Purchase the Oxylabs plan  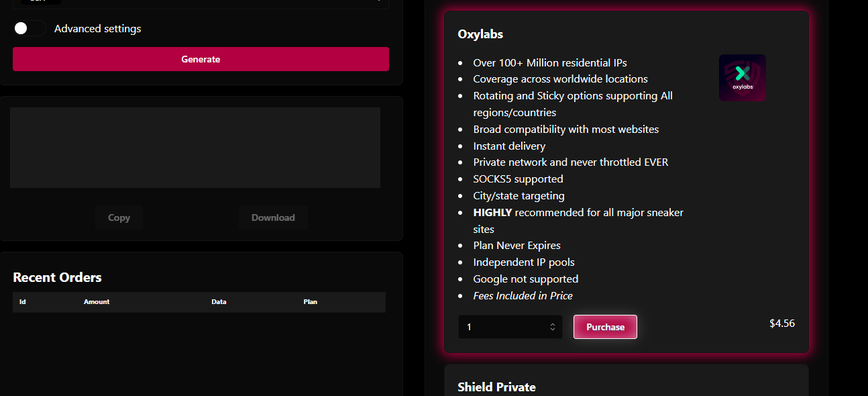click(x=605, y=327)
